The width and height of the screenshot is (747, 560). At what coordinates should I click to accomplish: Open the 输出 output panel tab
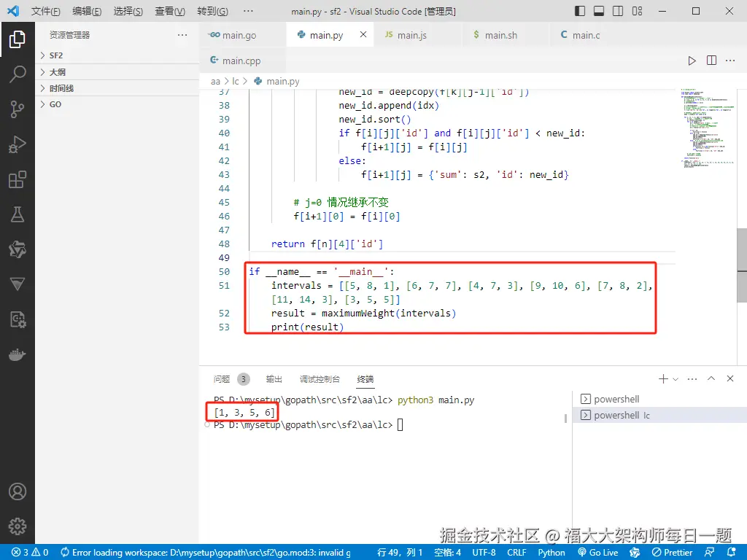274,379
